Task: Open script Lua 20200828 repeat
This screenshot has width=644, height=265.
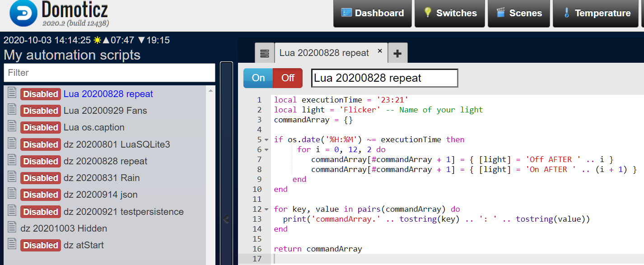Action: click(x=108, y=94)
